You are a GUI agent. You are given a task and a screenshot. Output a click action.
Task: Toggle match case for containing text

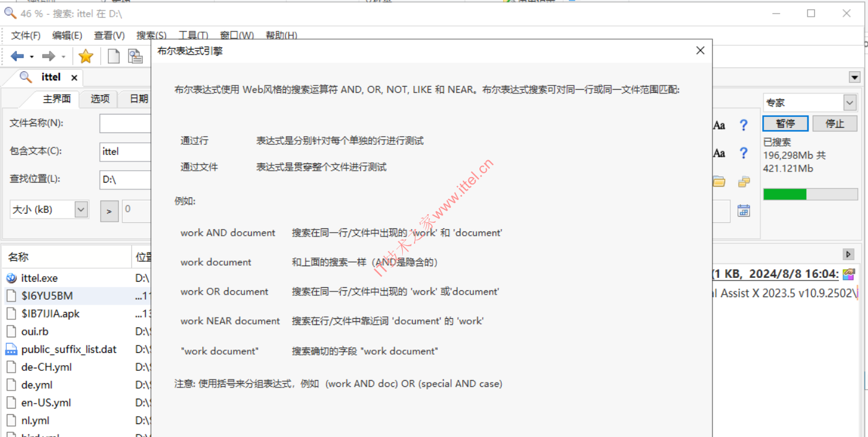click(x=719, y=153)
